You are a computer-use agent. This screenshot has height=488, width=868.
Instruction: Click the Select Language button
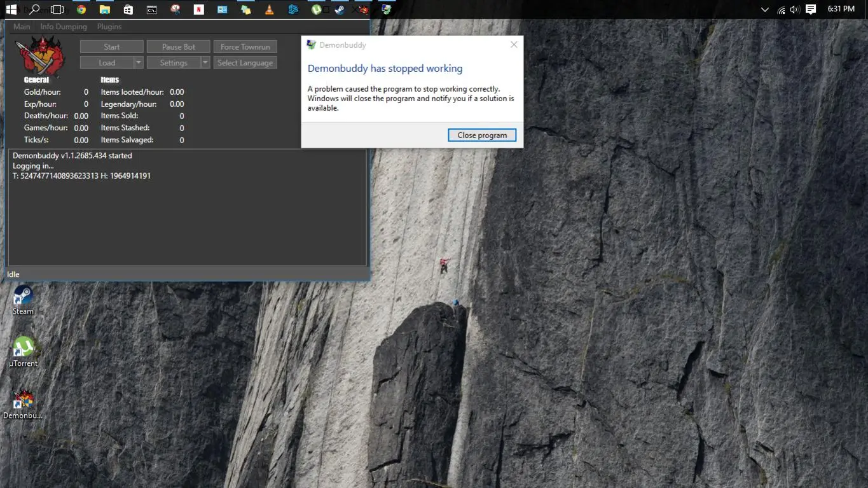245,63
